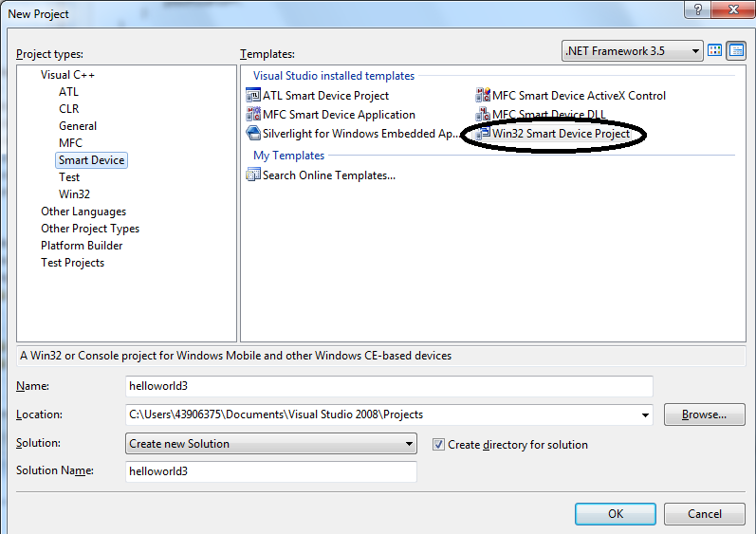Open the Location path dropdown arrow

pos(645,414)
